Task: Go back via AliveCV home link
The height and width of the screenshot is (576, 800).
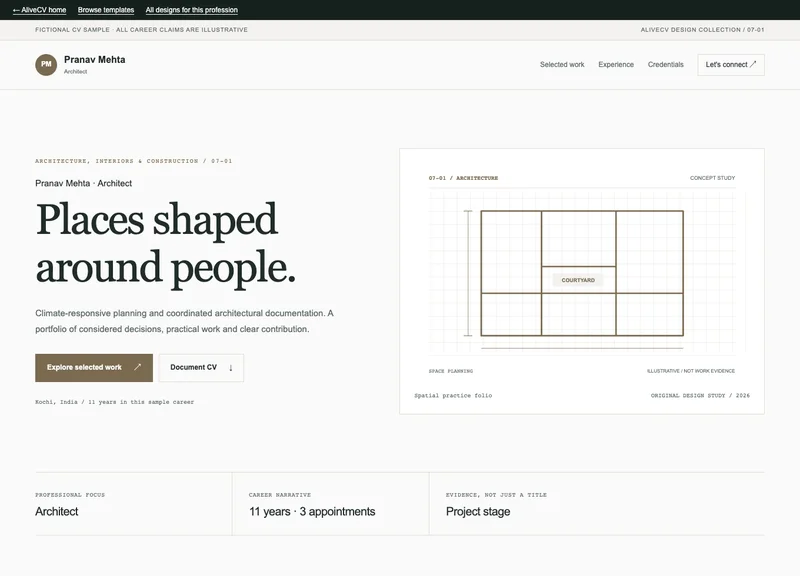Action: (39, 10)
